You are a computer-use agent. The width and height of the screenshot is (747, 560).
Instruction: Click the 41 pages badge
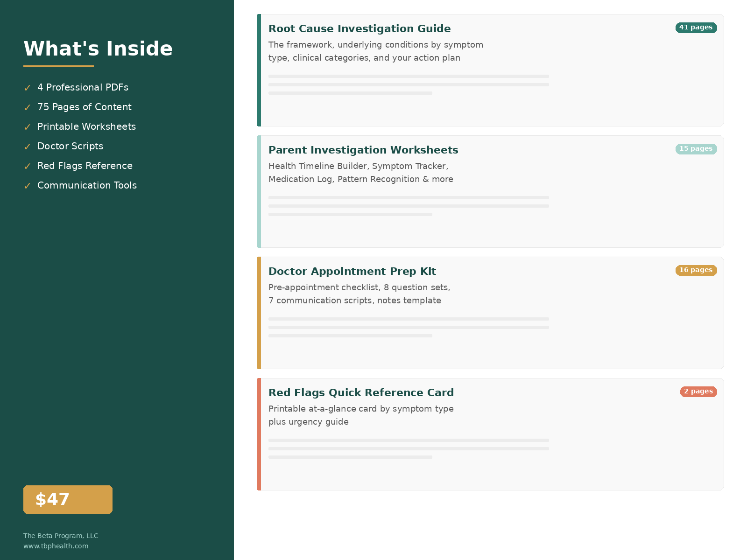(696, 28)
